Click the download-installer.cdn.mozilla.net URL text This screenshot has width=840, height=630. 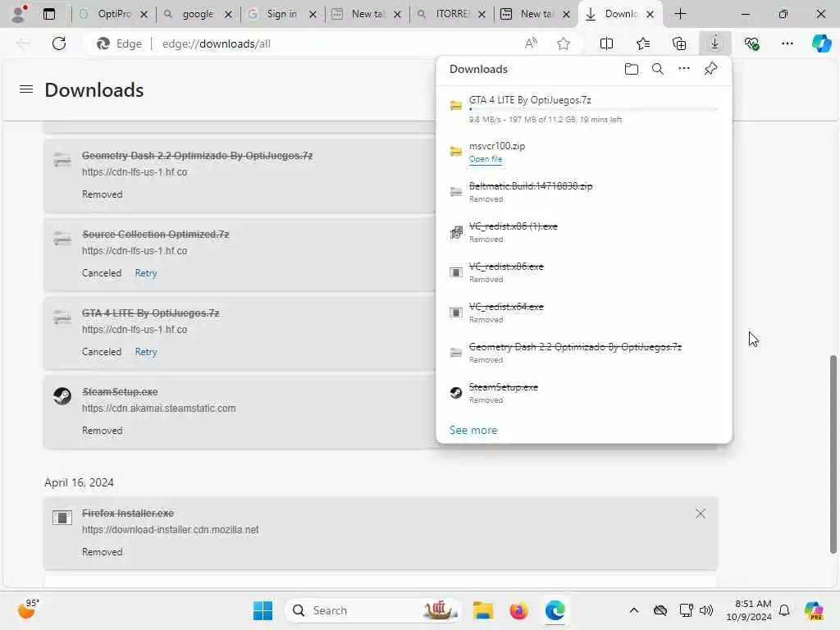pyautogui.click(x=170, y=530)
